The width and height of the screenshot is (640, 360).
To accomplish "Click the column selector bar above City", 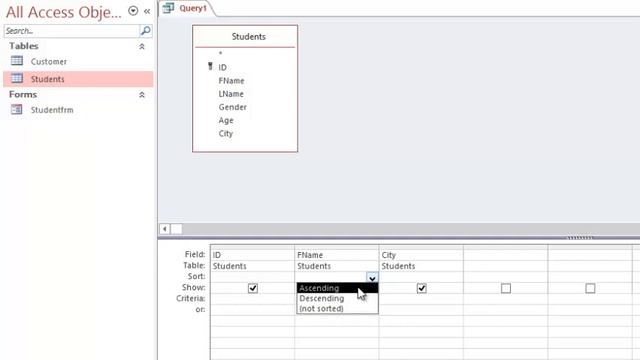I will coord(421,247).
